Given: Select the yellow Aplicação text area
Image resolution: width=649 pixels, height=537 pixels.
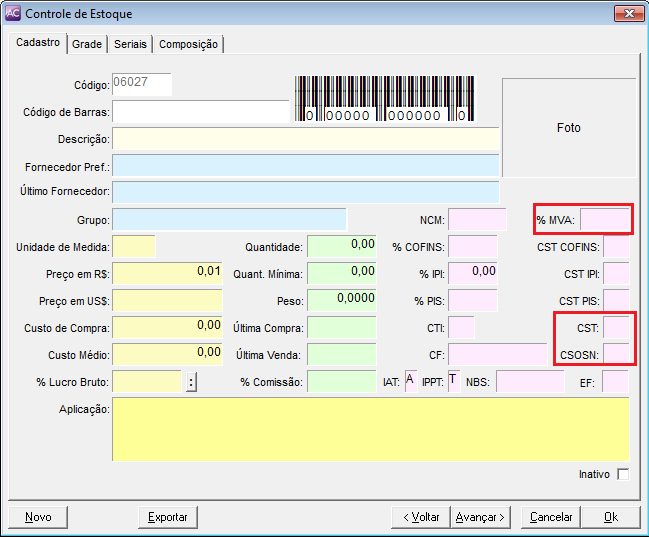Looking at the screenshot, I should [x=370, y=429].
